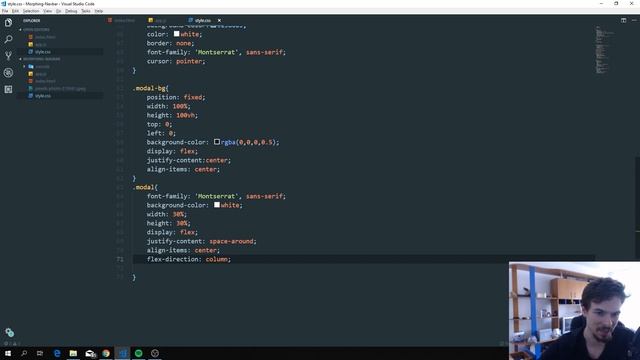Collapse the Morphing-Navbar project folder section
The image size is (640, 360).
click(x=41, y=59)
